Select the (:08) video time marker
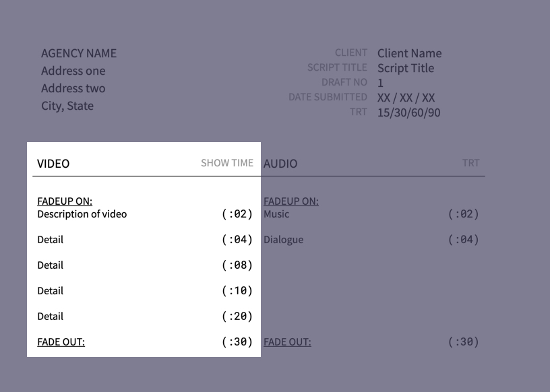 237,265
